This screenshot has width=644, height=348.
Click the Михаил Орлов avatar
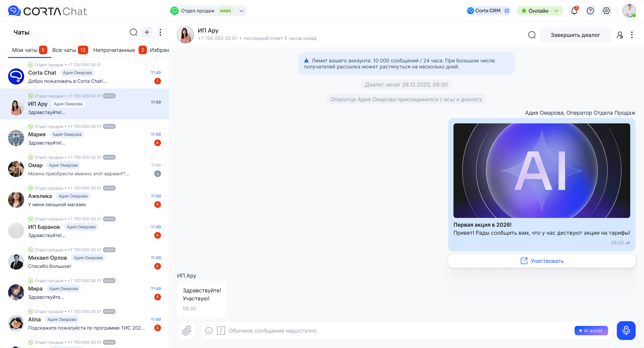pyautogui.click(x=16, y=262)
